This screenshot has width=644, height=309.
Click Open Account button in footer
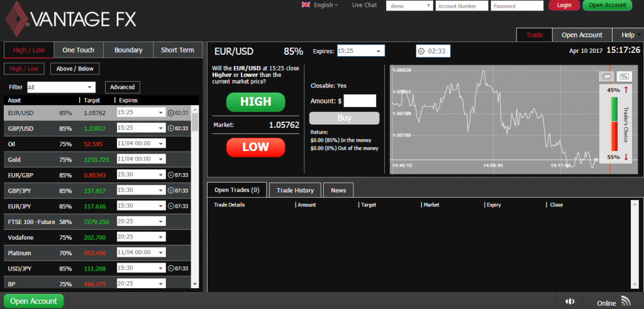click(34, 301)
